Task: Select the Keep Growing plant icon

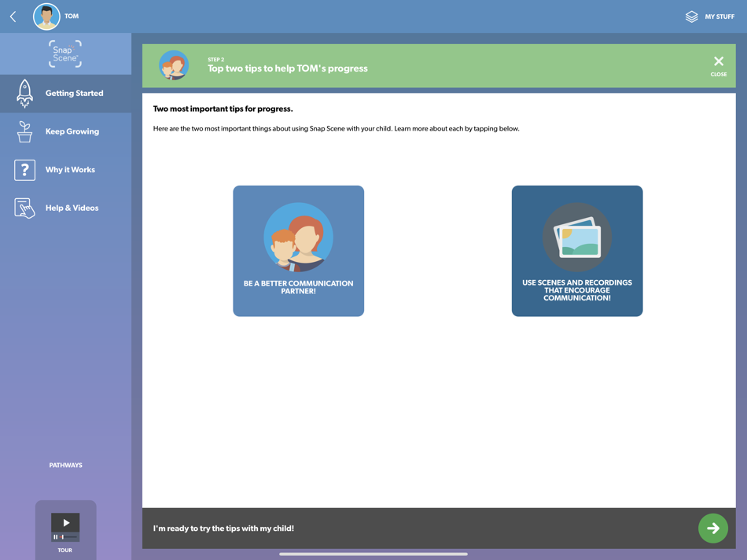Action: 25,131
